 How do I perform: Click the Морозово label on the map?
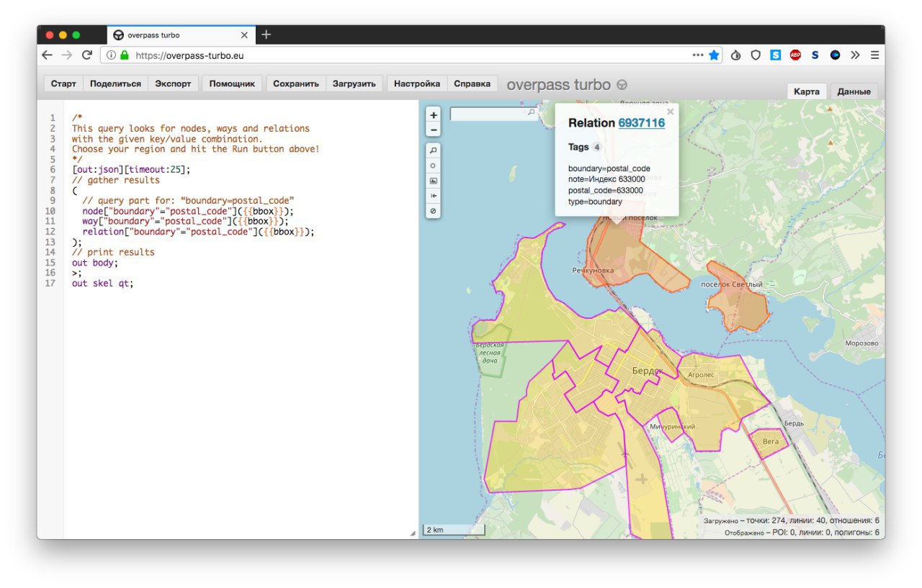[x=862, y=343]
